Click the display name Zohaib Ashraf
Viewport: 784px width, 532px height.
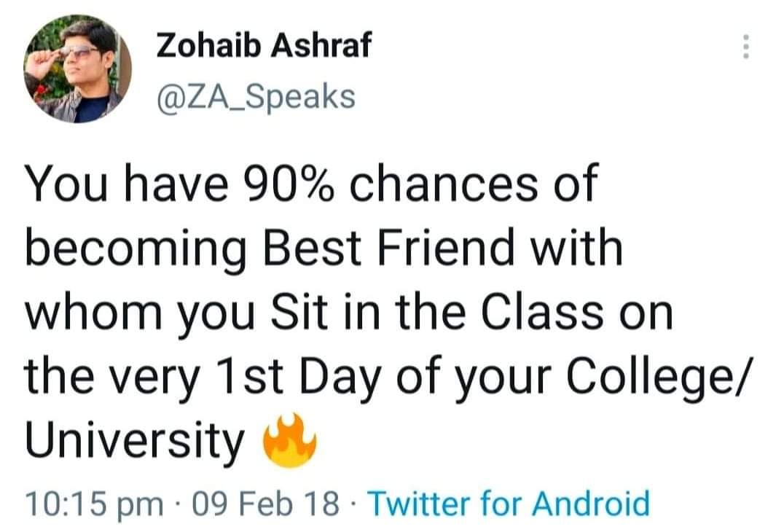(264, 45)
